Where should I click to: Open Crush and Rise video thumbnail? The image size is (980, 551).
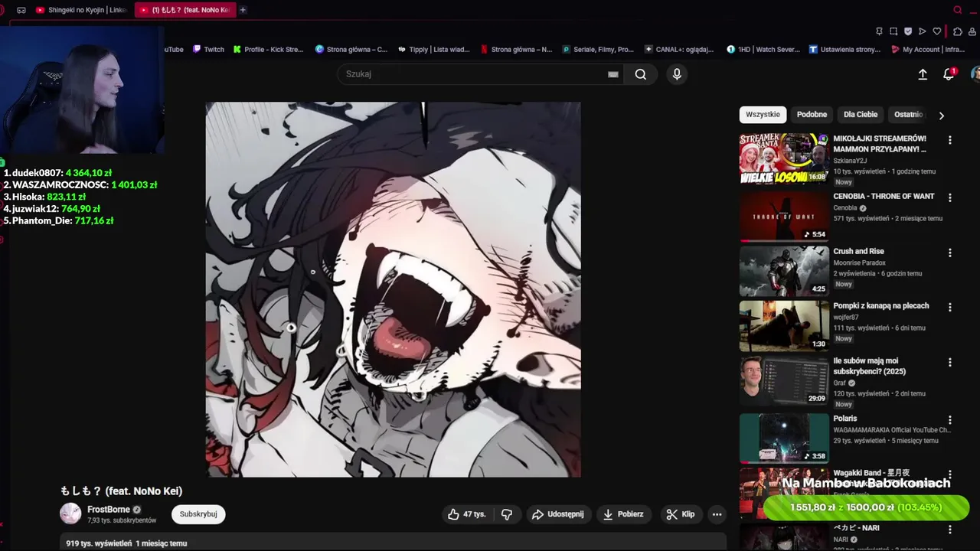point(784,271)
